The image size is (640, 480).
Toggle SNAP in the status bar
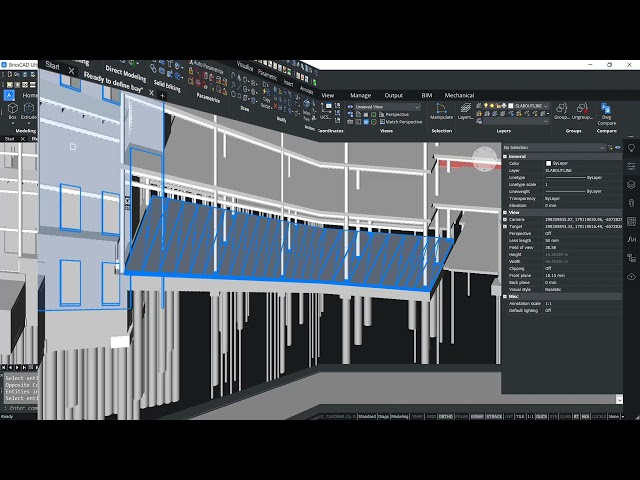point(417,416)
